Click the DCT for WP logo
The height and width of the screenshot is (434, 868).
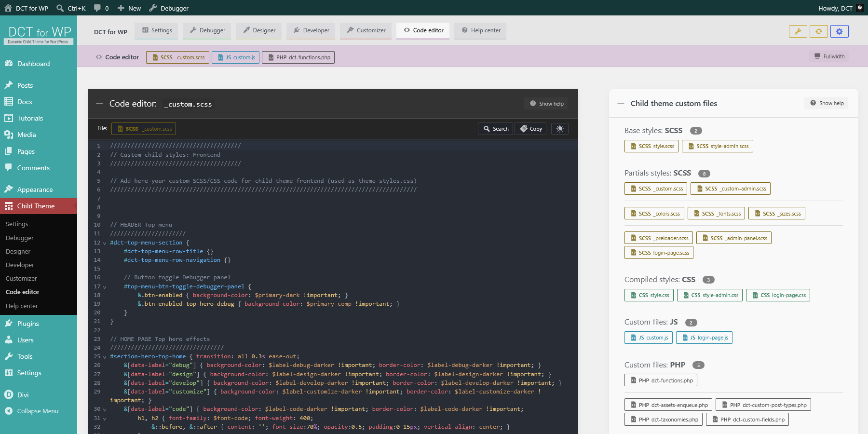click(39, 35)
